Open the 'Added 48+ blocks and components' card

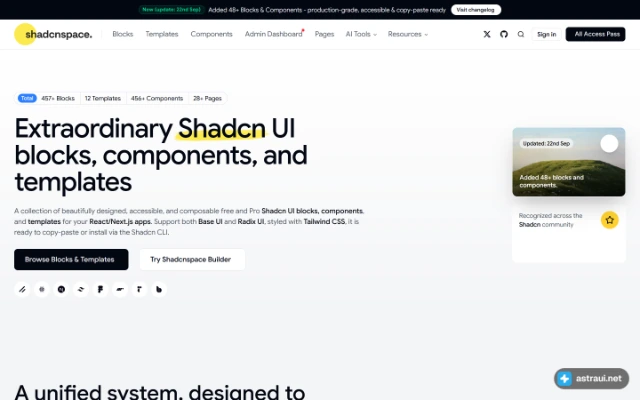click(569, 162)
